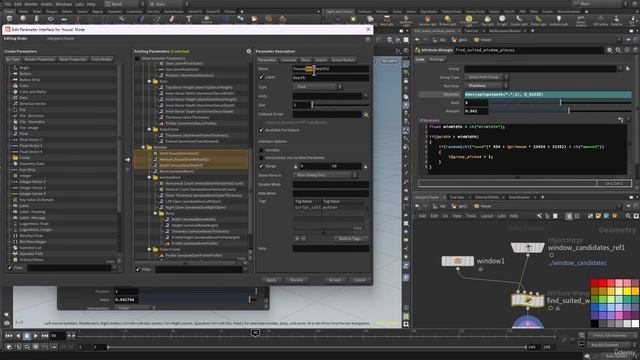Open the Action Button tab
Viewport: 640px width, 360px height.
pyautogui.click(x=343, y=60)
